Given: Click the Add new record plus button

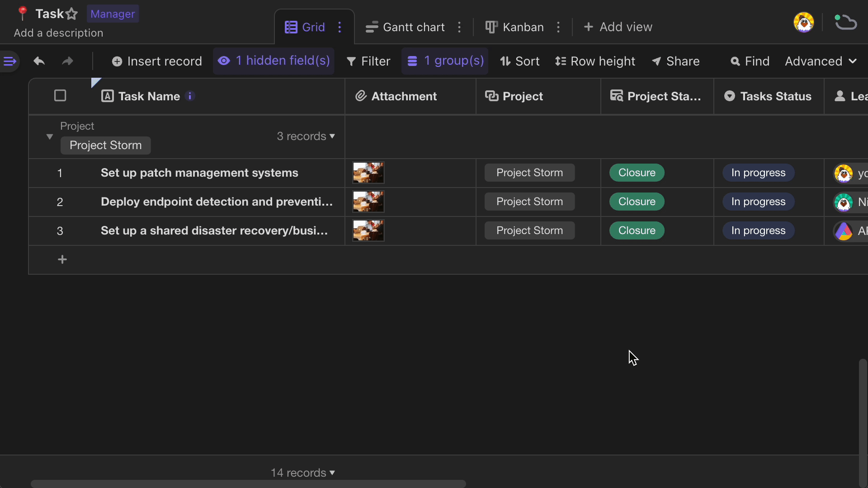Looking at the screenshot, I should click(x=61, y=259).
